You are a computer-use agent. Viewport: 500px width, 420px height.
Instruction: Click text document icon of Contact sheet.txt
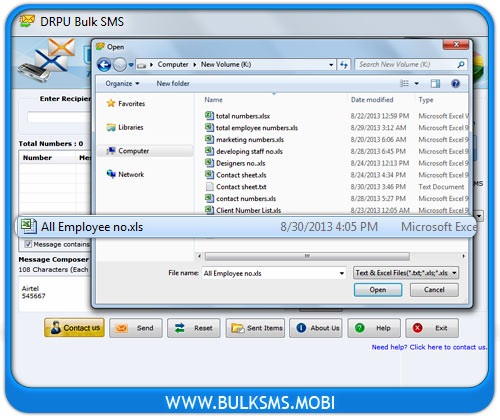click(x=209, y=187)
